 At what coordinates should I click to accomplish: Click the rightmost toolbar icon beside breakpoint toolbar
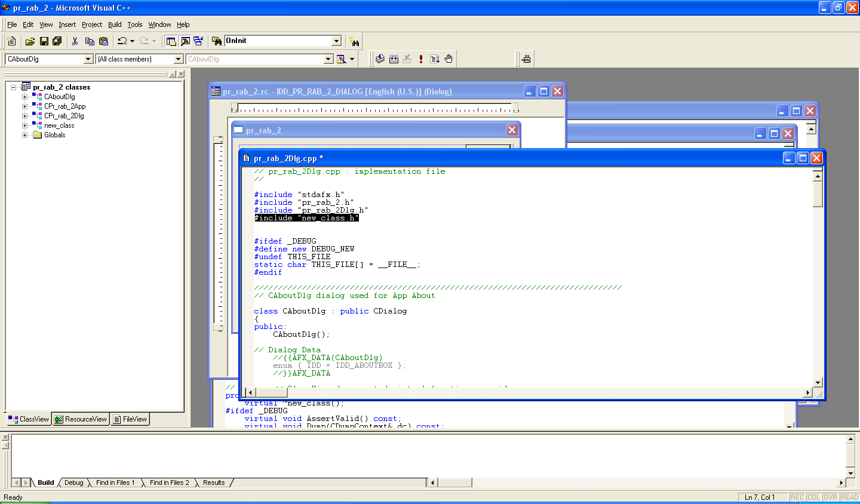tap(526, 59)
